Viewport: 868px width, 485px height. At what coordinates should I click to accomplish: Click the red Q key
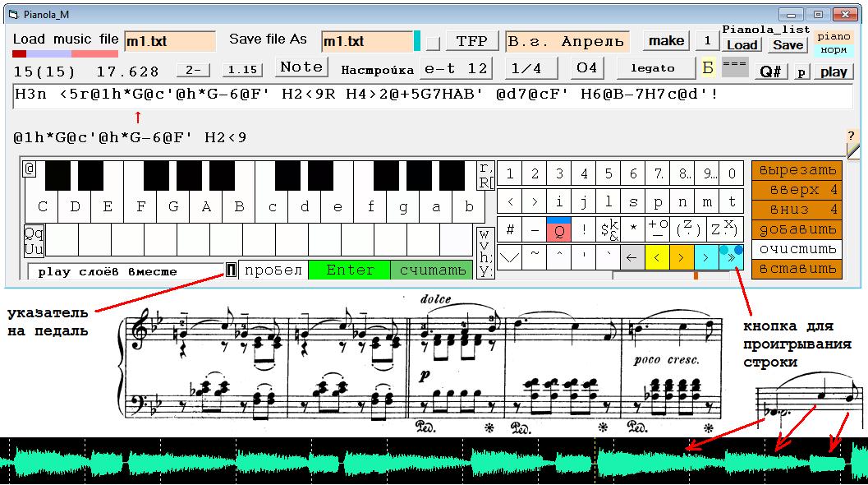click(x=559, y=229)
